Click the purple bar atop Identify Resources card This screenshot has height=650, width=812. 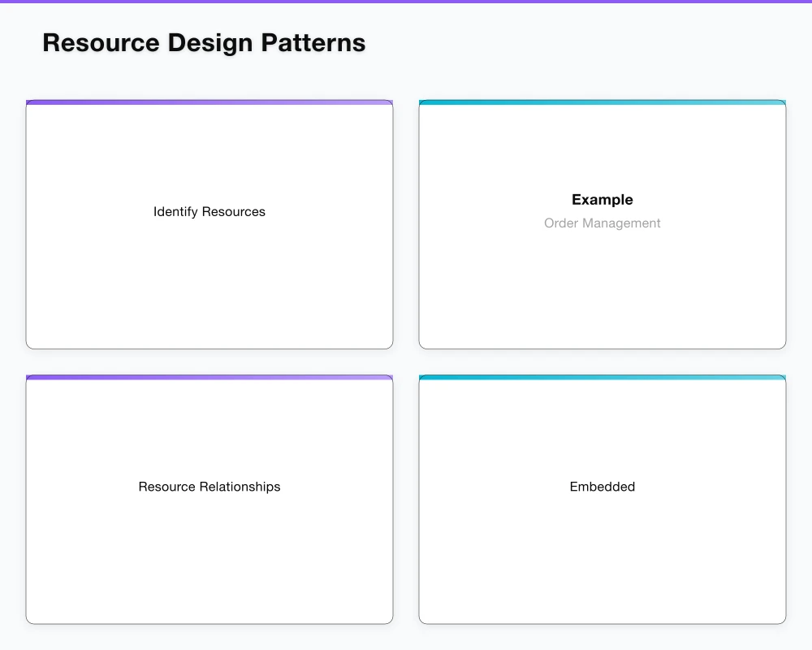tap(209, 102)
